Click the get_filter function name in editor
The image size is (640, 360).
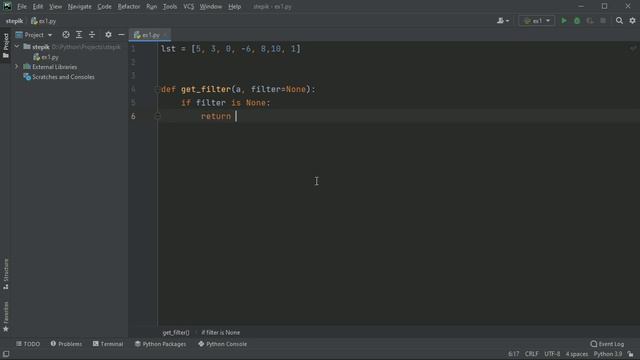pos(206,89)
